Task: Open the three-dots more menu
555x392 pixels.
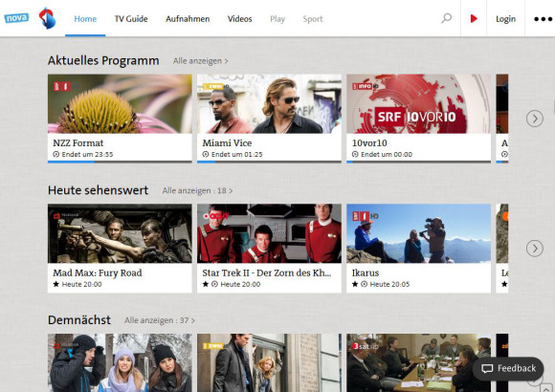Action: [x=543, y=19]
